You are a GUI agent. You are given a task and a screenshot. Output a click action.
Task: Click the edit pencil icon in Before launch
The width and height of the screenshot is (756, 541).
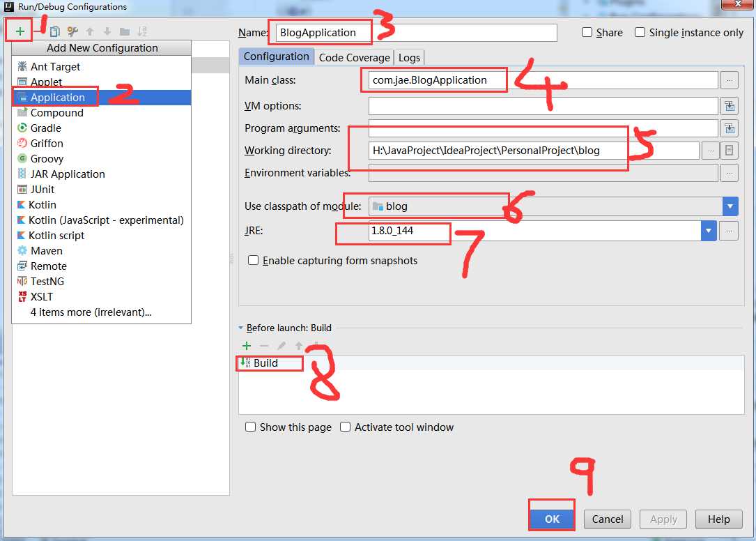pos(281,346)
